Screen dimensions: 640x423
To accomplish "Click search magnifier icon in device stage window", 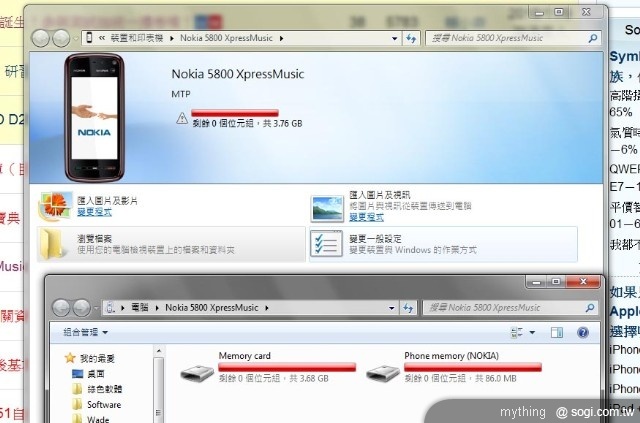I will click(593, 38).
